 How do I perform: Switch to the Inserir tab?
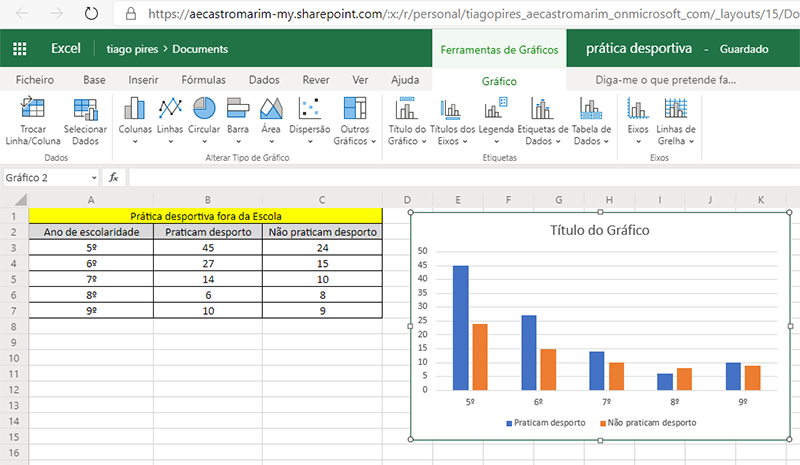[x=143, y=80]
